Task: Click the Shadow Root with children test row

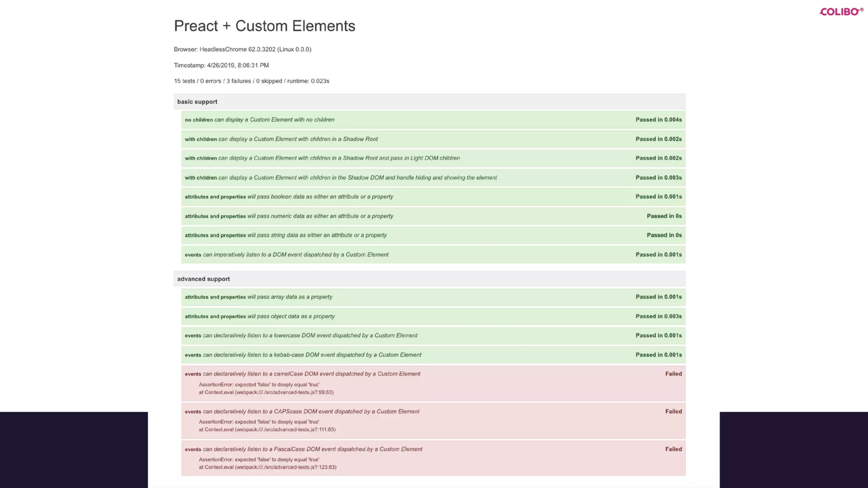Action: pyautogui.click(x=433, y=139)
